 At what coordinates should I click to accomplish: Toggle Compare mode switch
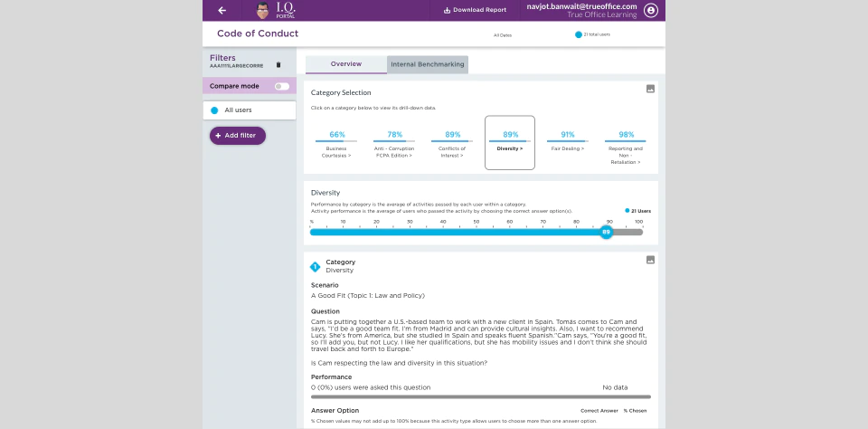[282, 87]
